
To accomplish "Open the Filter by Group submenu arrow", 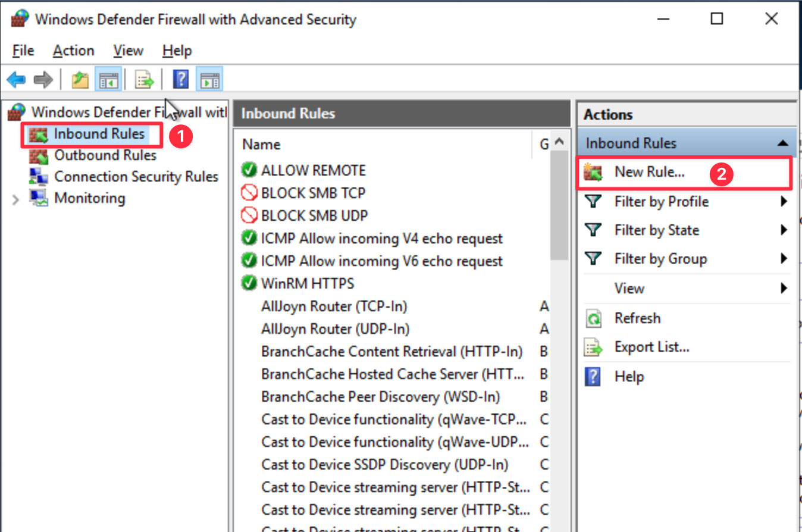I will pyautogui.click(x=784, y=259).
